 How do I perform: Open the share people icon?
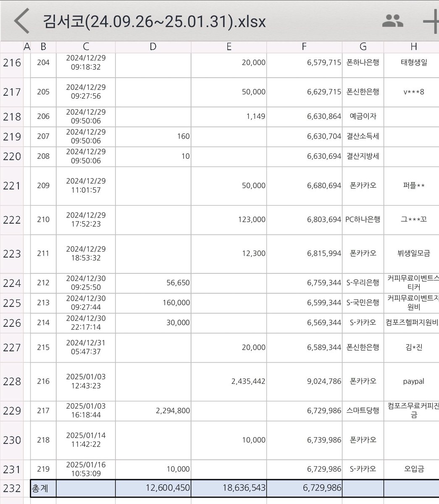point(392,21)
